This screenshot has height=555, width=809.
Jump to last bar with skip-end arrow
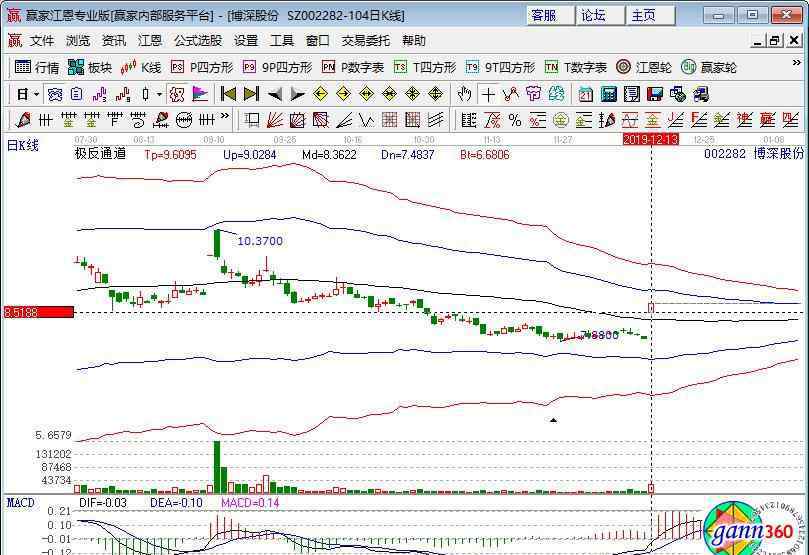pyautogui.click(x=251, y=94)
